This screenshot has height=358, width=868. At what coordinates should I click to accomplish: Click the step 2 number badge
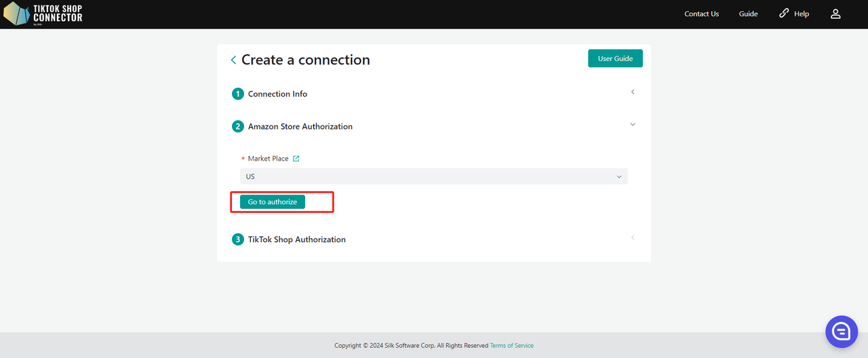pos(237,127)
